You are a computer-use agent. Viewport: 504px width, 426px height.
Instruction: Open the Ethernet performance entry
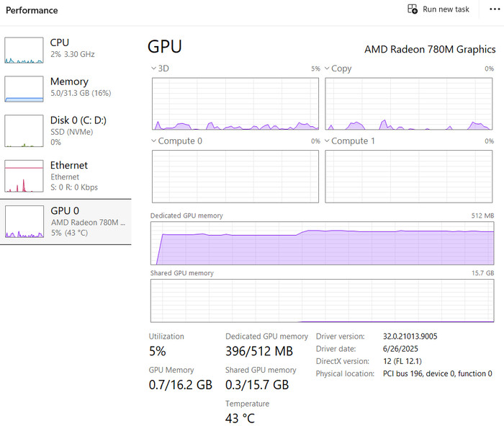pyautogui.click(x=69, y=165)
